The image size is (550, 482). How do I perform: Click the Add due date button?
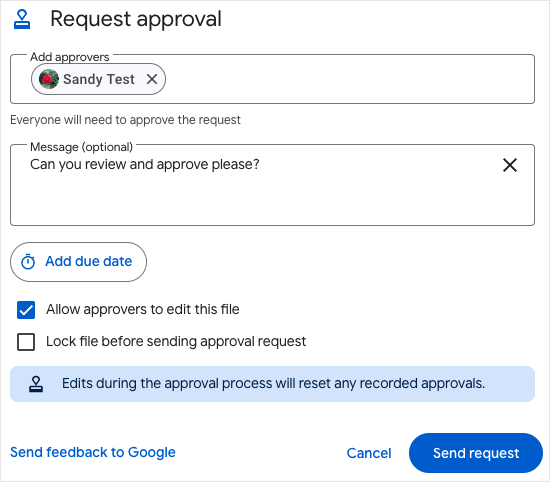[x=79, y=262]
